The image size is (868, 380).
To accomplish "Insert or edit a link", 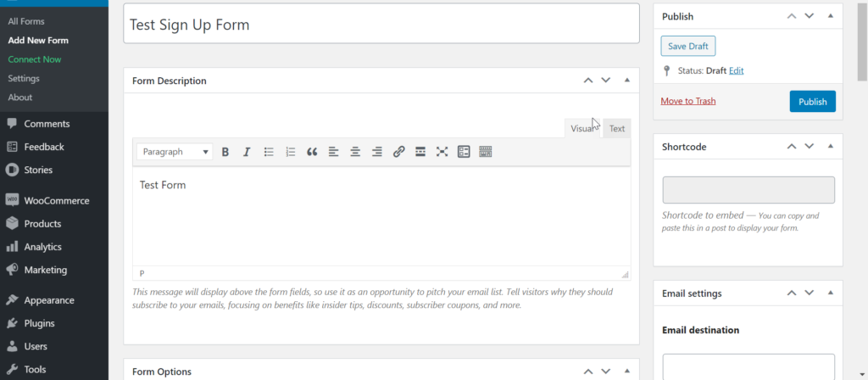I will click(x=398, y=152).
